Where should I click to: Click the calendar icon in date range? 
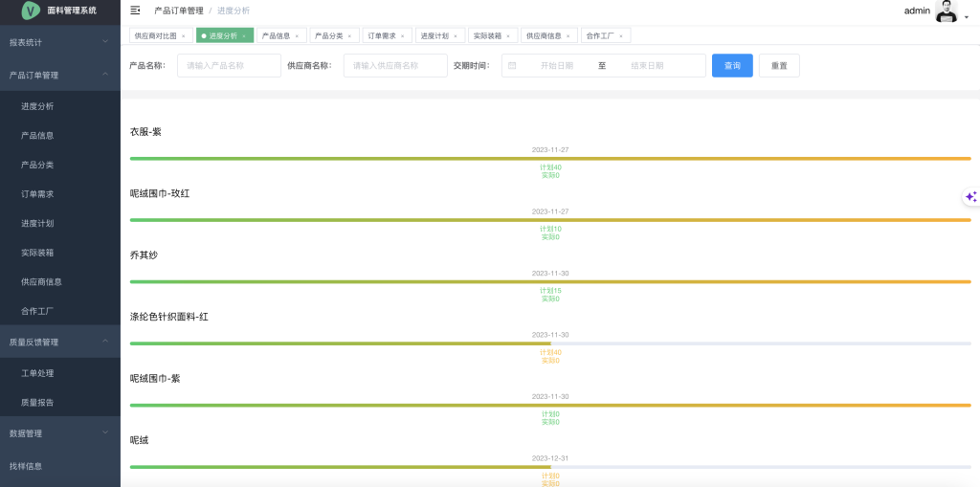(x=512, y=66)
